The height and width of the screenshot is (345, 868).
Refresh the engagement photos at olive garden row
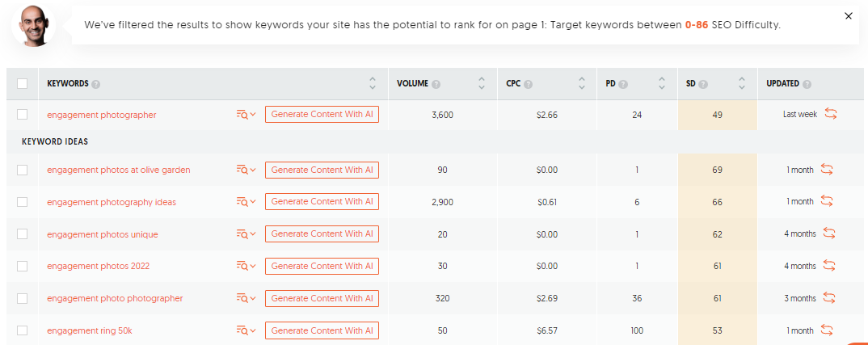827,170
